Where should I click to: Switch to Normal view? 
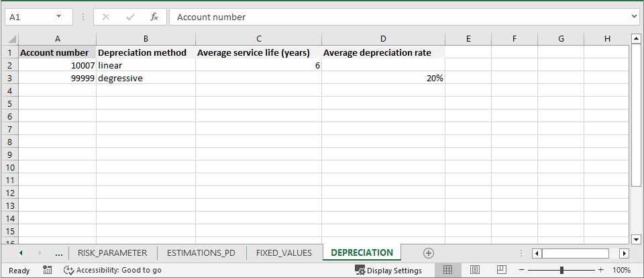point(447,270)
